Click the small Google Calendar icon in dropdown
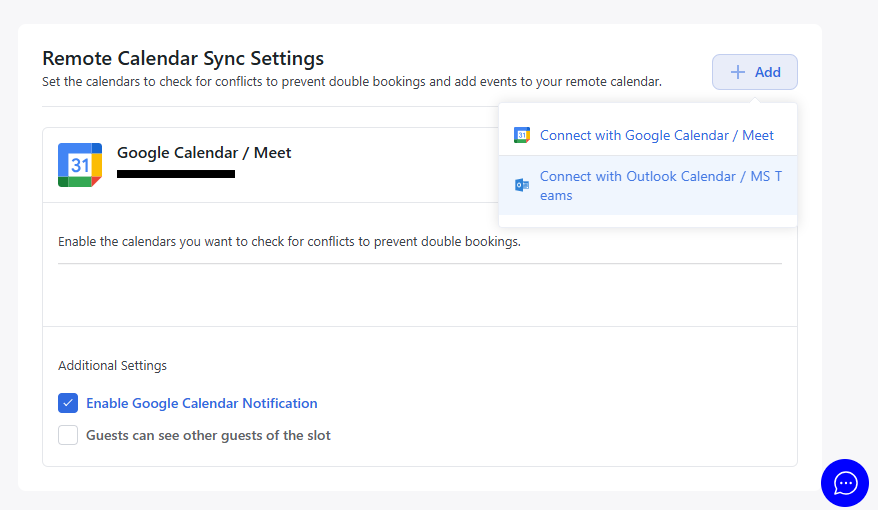878x510 pixels. click(x=521, y=135)
